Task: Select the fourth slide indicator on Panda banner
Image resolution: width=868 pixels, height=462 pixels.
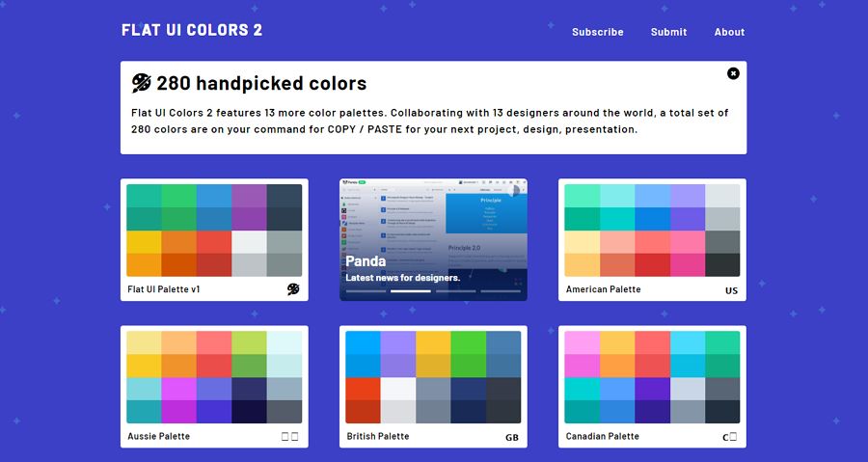Action: point(501,291)
